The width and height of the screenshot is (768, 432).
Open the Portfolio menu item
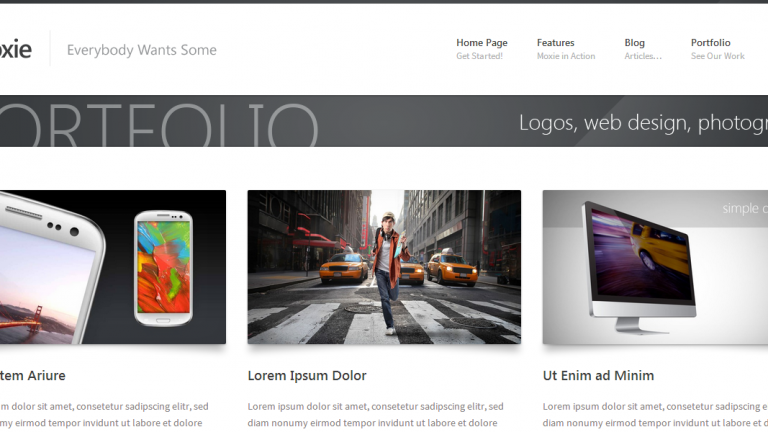[x=710, y=43]
